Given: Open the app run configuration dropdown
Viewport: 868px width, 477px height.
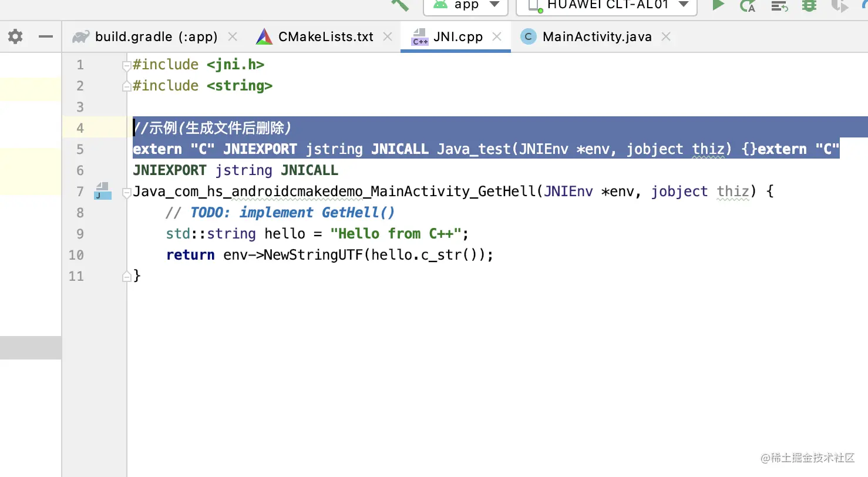Looking at the screenshot, I should [x=466, y=5].
